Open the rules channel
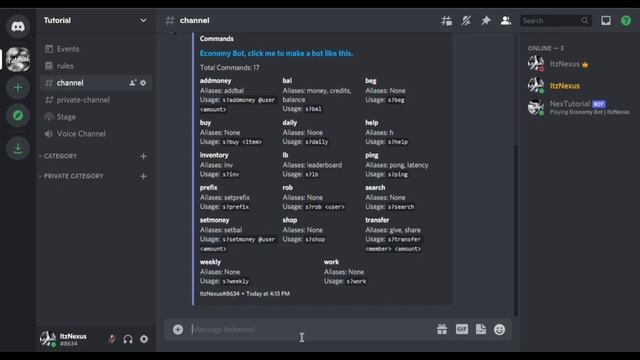This screenshot has height=360, width=640. tap(96, 66)
